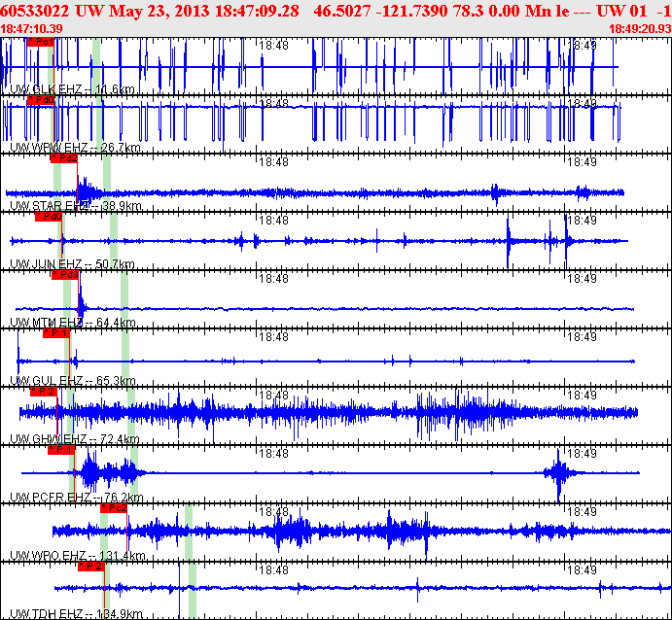Click the P 2 pick marker on GHW trace
Viewport: 672px width, 620px height.
coord(44,391)
